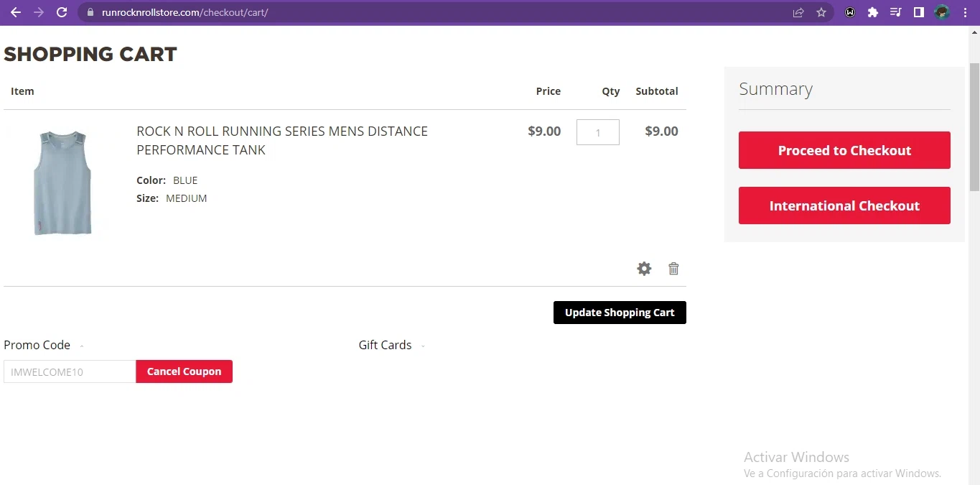Click the address bar URL
Image resolution: width=980 pixels, height=485 pixels.
(185, 12)
